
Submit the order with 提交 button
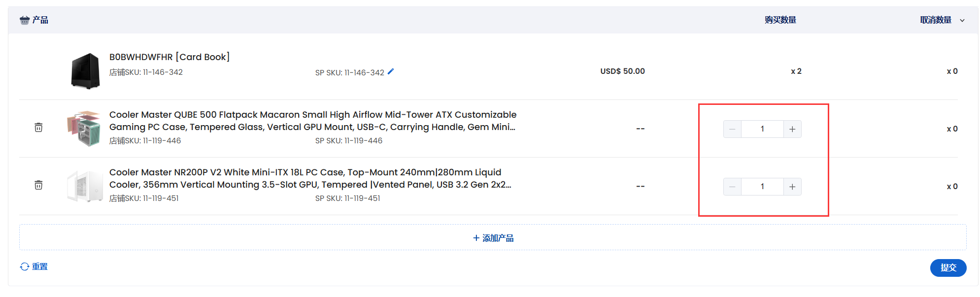(x=948, y=267)
